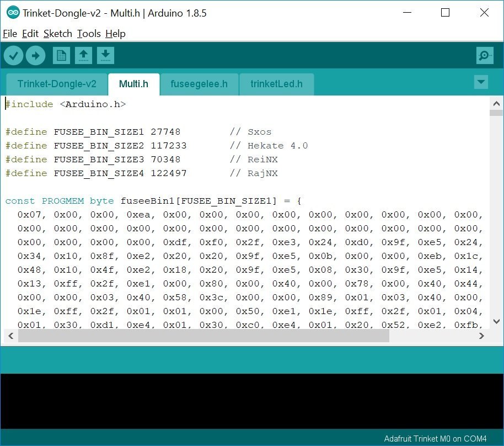Click the 'Adafruit Trinket M0 on COM4' status

tap(435, 439)
